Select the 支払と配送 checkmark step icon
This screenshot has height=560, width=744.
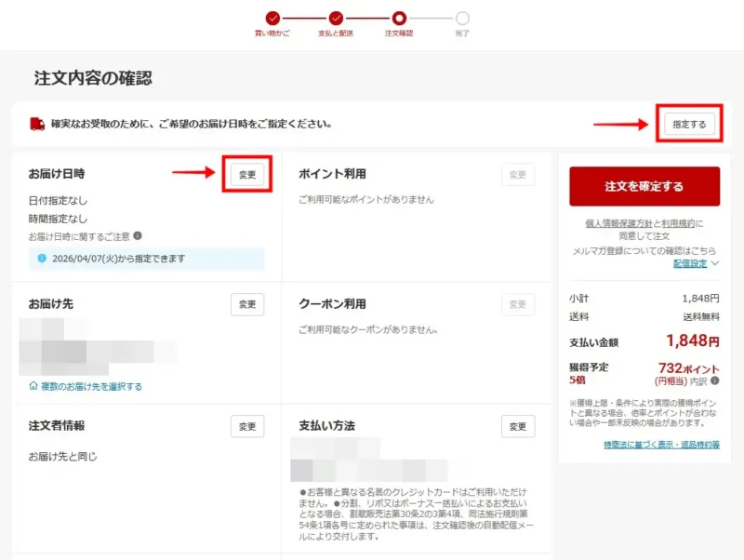coord(336,17)
